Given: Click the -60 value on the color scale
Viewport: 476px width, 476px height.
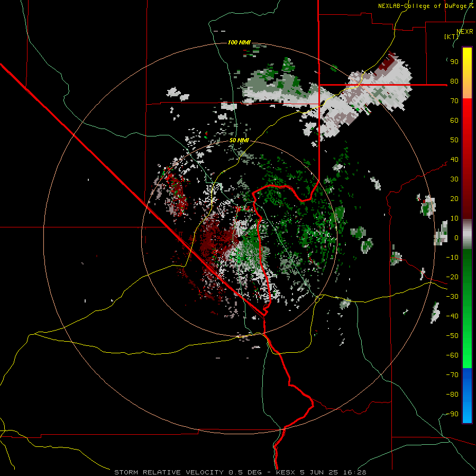Looking at the screenshot, I should point(452,355).
